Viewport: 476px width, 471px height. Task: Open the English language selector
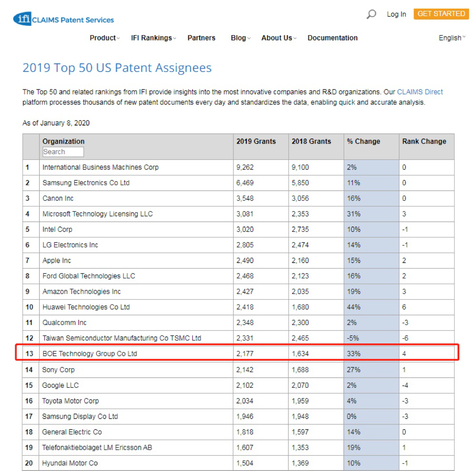pos(452,38)
